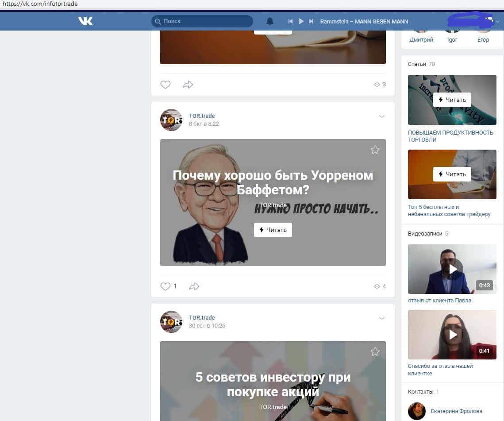The image size is (504, 421).
Task: Share the Warren Buffett post
Action: click(x=194, y=286)
